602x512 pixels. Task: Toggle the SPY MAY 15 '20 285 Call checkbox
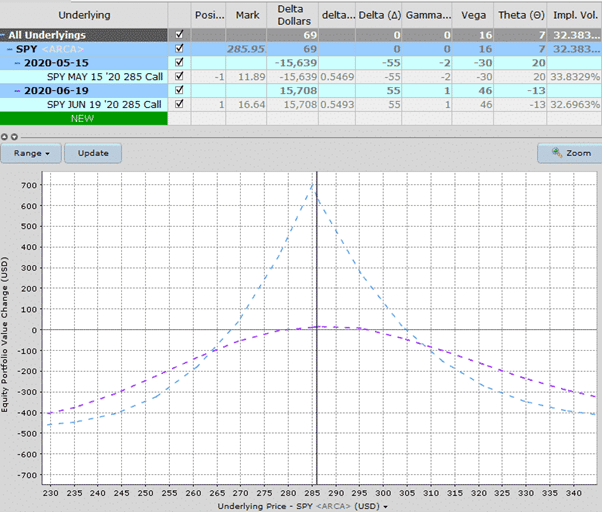[179, 76]
